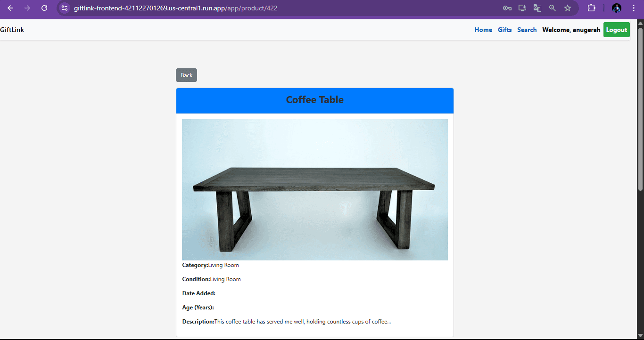Navigate to the Home nav item
The width and height of the screenshot is (644, 340).
click(483, 30)
